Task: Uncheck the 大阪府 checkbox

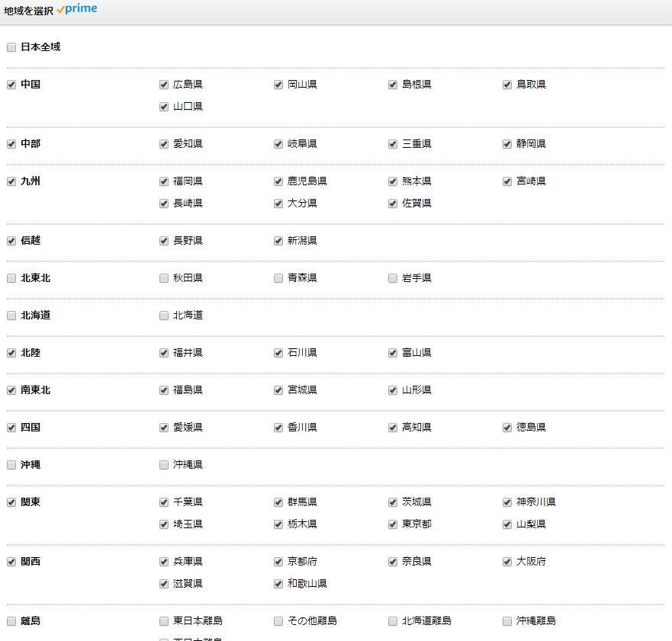Action: tap(507, 562)
